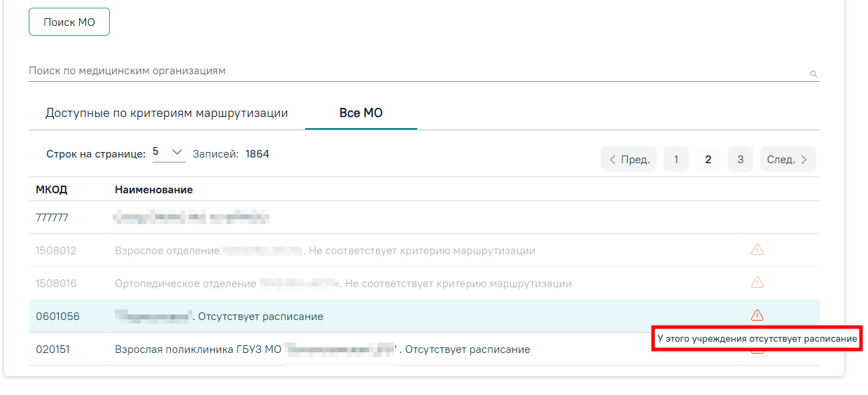Click the magnifier icon in the search field
The width and height of the screenshot is (868, 395).
tap(813, 74)
